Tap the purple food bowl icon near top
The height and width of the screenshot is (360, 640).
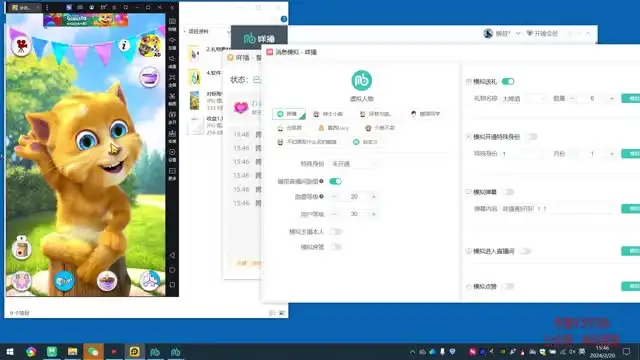pyautogui.click(x=149, y=77)
